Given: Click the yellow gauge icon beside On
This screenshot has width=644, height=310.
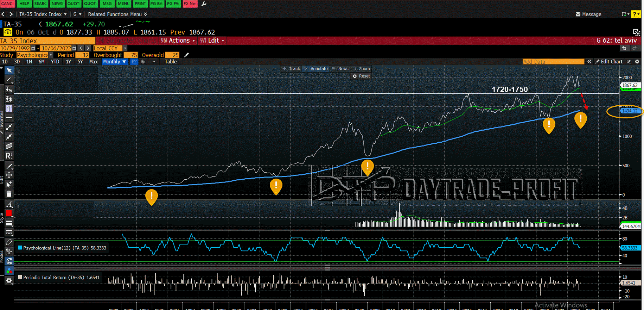Looking at the screenshot, I should (x=7, y=32).
